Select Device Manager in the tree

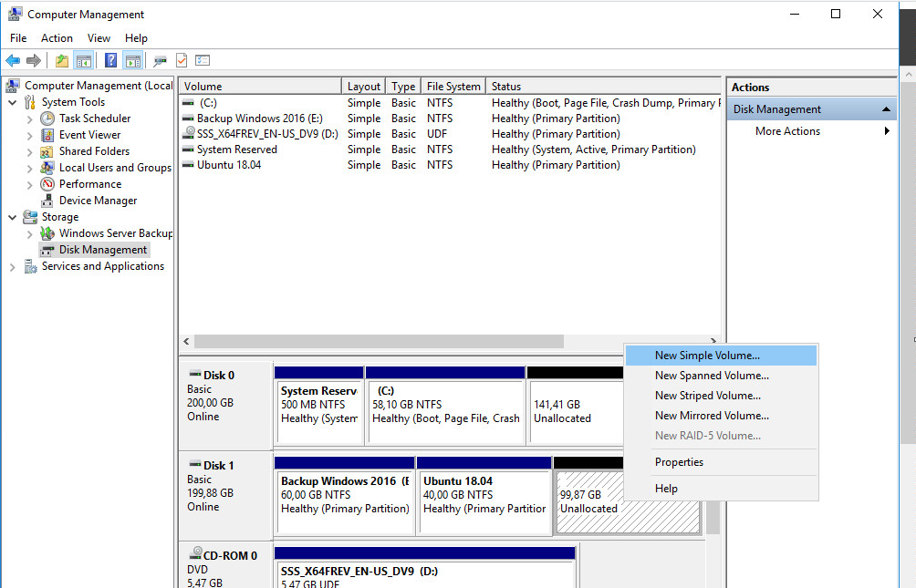98,201
